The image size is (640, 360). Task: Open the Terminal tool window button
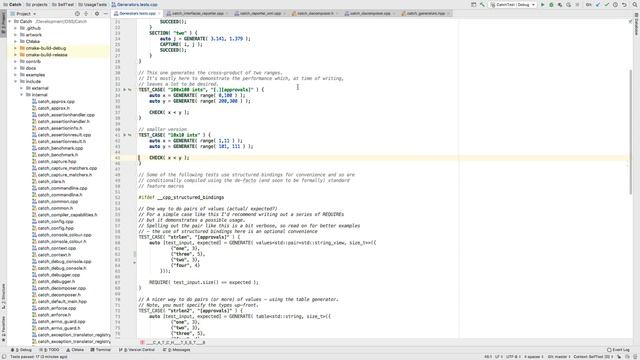click(x=101, y=350)
